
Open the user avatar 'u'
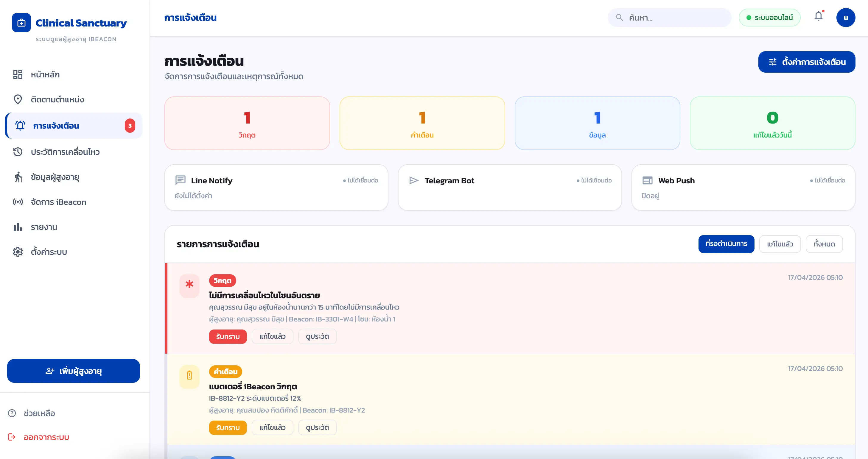(845, 18)
